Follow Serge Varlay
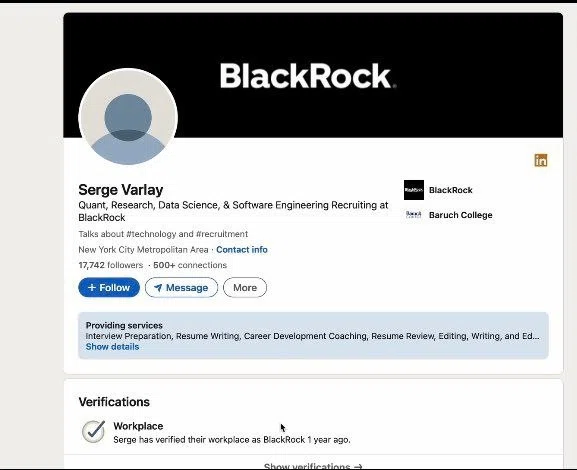This screenshot has width=577, height=470. coord(109,287)
